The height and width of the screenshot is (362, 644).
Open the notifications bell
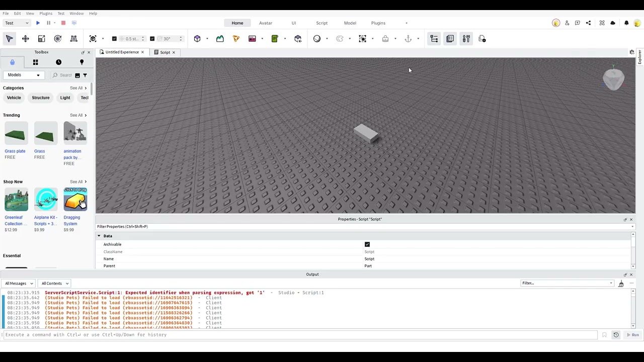pyautogui.click(x=626, y=23)
